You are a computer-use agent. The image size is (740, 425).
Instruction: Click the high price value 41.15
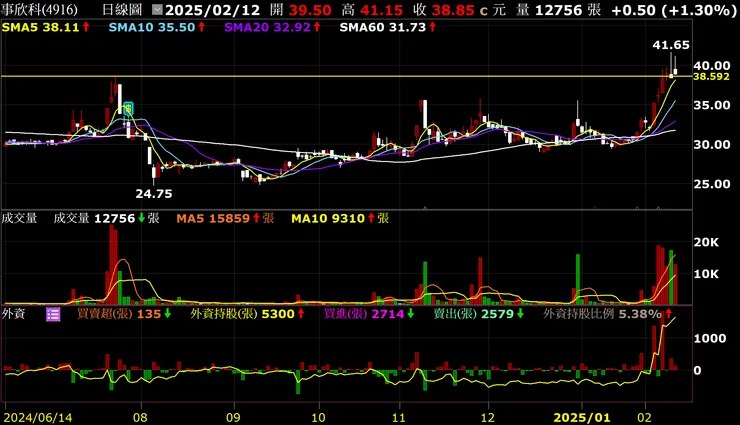click(381, 10)
